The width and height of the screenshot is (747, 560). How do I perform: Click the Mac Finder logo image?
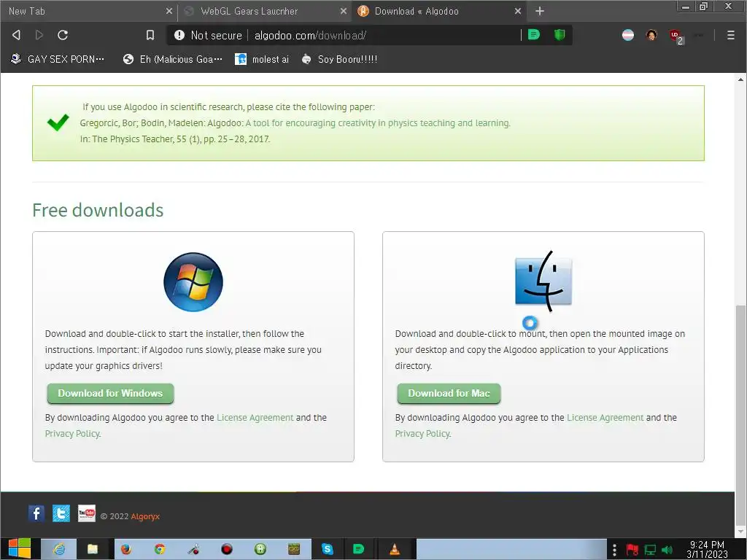(543, 281)
